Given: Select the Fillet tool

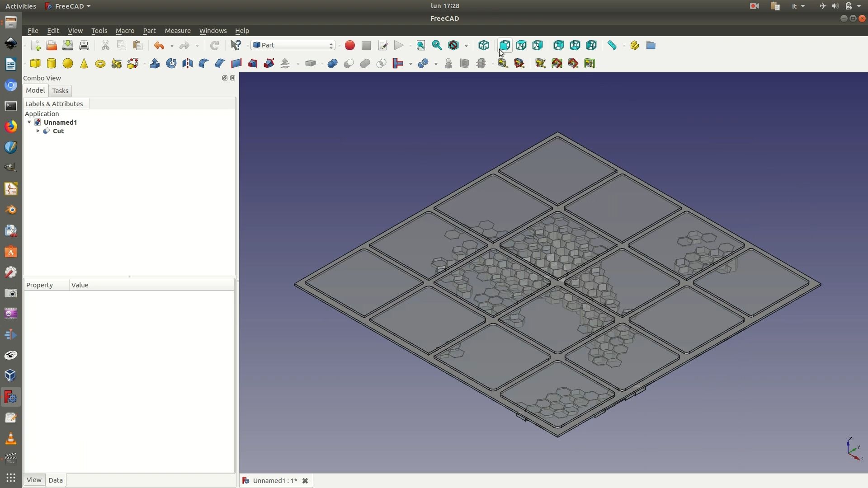Looking at the screenshot, I should pos(204,63).
